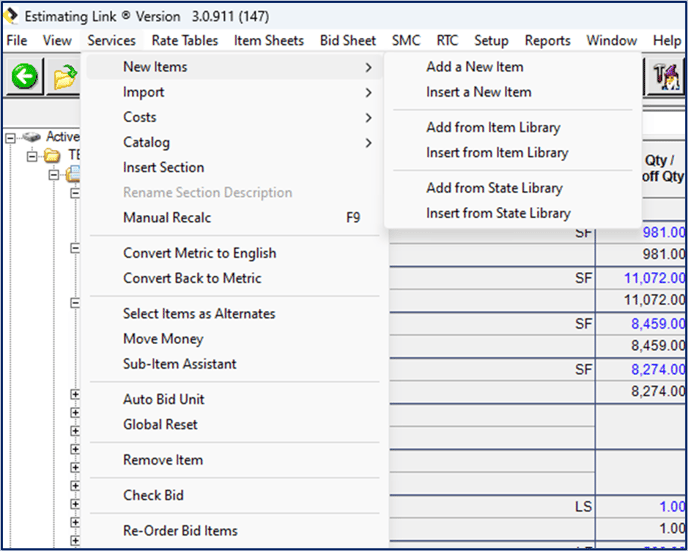Expand the New Items submenu arrow
688x551 pixels.
(368, 68)
